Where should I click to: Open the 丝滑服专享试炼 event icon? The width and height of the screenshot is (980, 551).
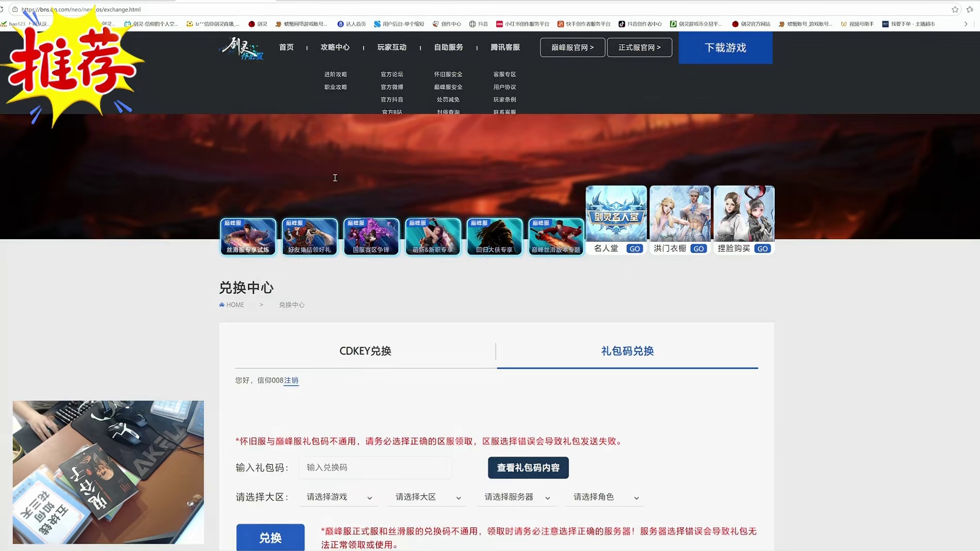coord(248,237)
